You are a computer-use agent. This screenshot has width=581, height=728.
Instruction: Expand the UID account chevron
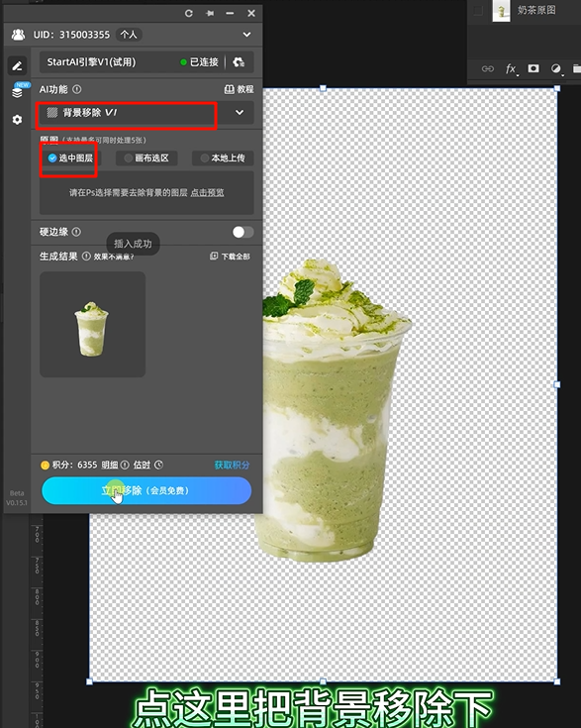[246, 35]
